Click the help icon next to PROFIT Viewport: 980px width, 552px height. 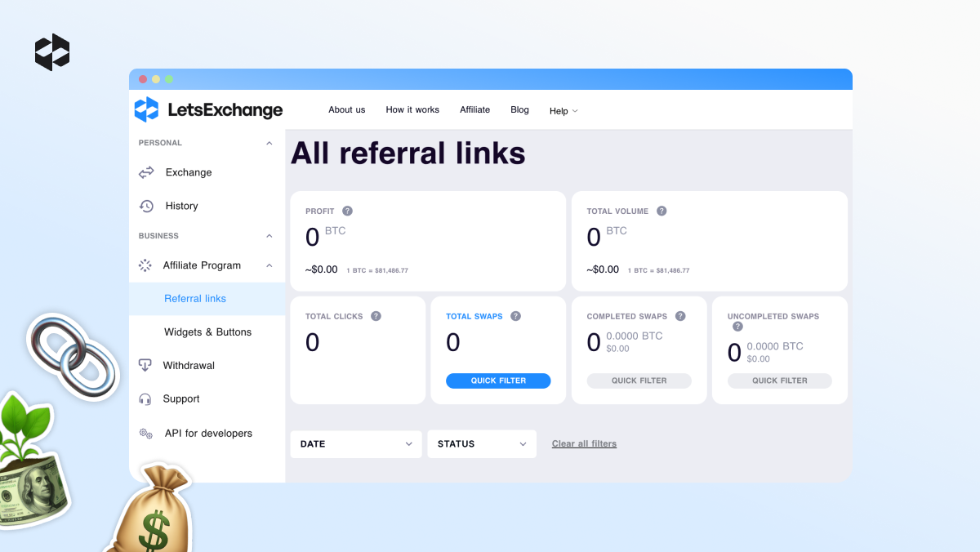pos(347,211)
